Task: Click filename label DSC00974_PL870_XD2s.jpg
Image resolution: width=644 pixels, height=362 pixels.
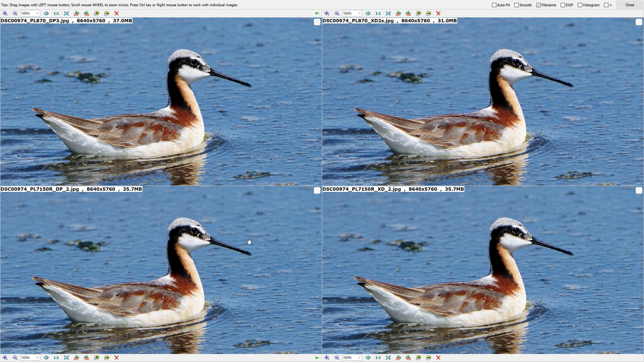Action: [x=358, y=21]
